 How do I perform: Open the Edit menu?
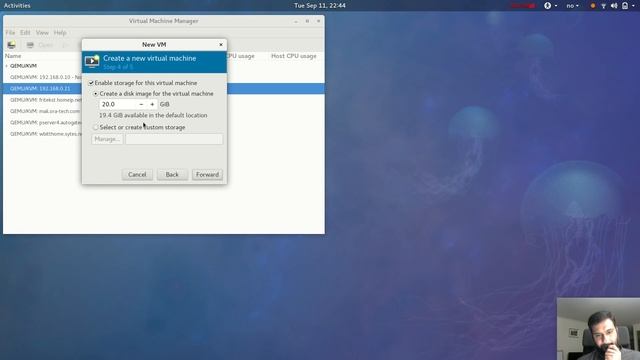(25, 33)
